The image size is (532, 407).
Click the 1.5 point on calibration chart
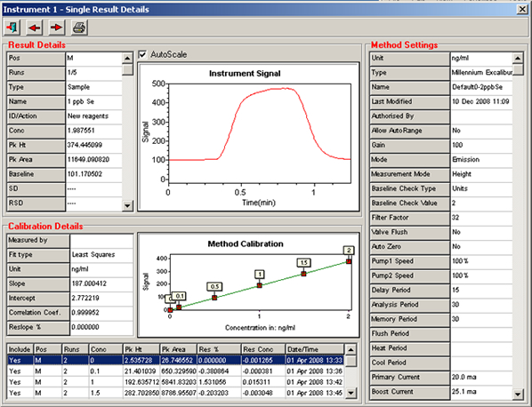[303, 274]
